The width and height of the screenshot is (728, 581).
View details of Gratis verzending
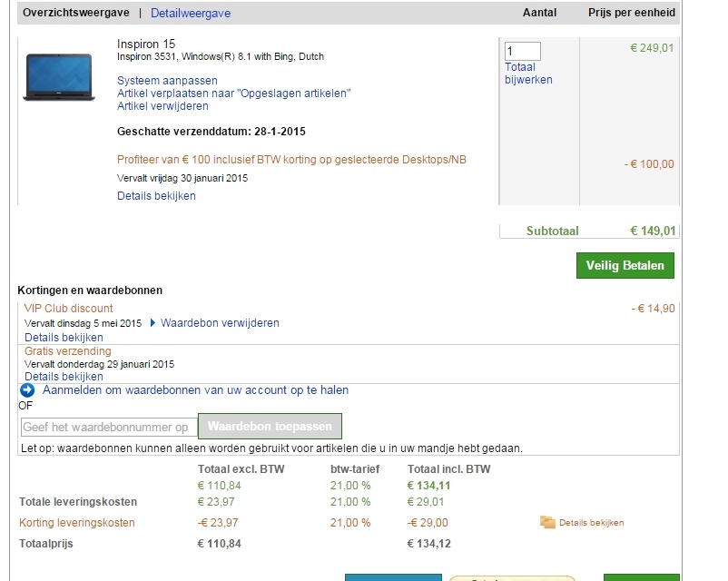coord(64,377)
